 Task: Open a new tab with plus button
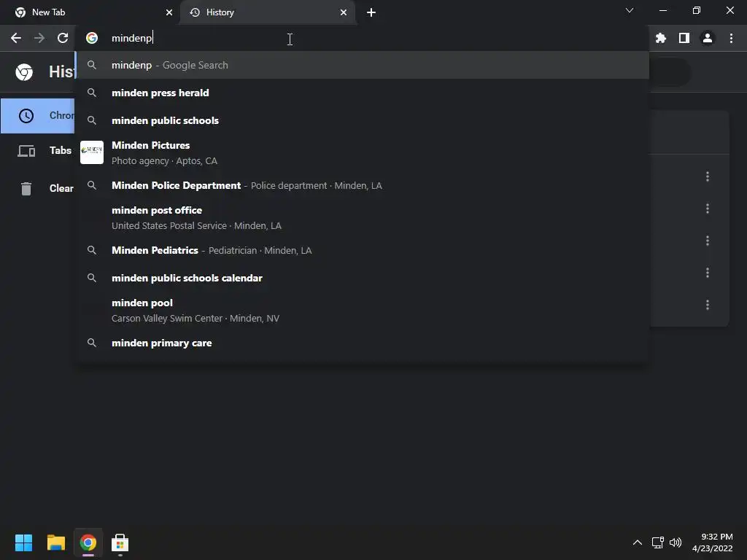point(371,12)
